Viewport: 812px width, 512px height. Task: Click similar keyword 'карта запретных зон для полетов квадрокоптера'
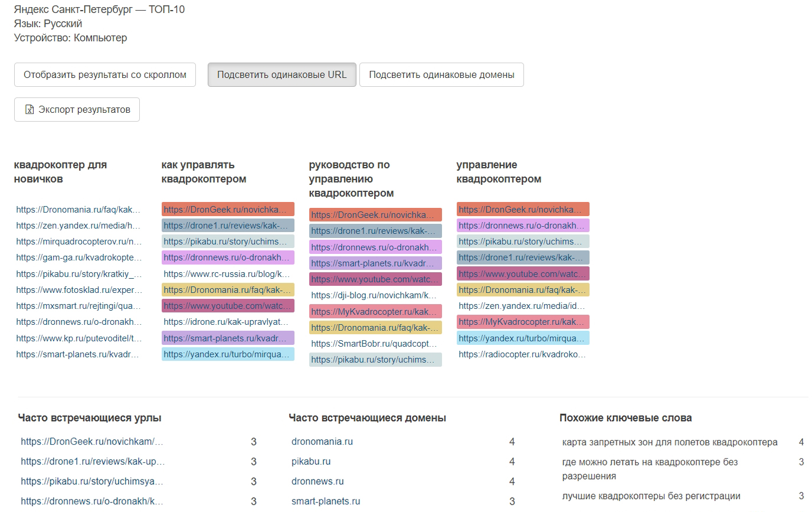pos(670,442)
